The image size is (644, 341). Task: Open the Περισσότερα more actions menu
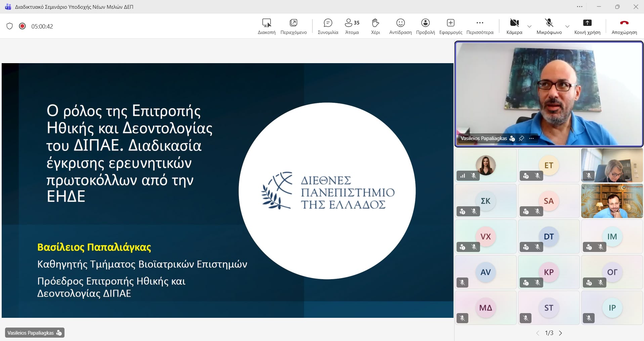[x=480, y=26]
